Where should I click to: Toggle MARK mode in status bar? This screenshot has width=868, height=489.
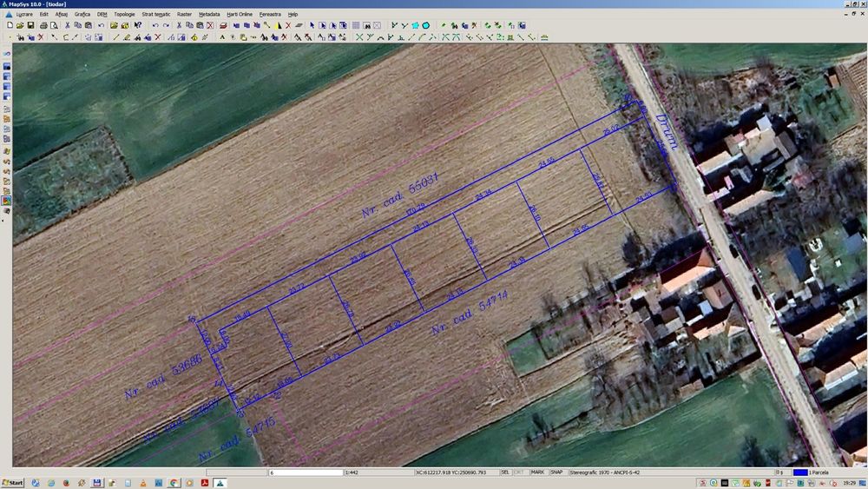[x=537, y=472]
